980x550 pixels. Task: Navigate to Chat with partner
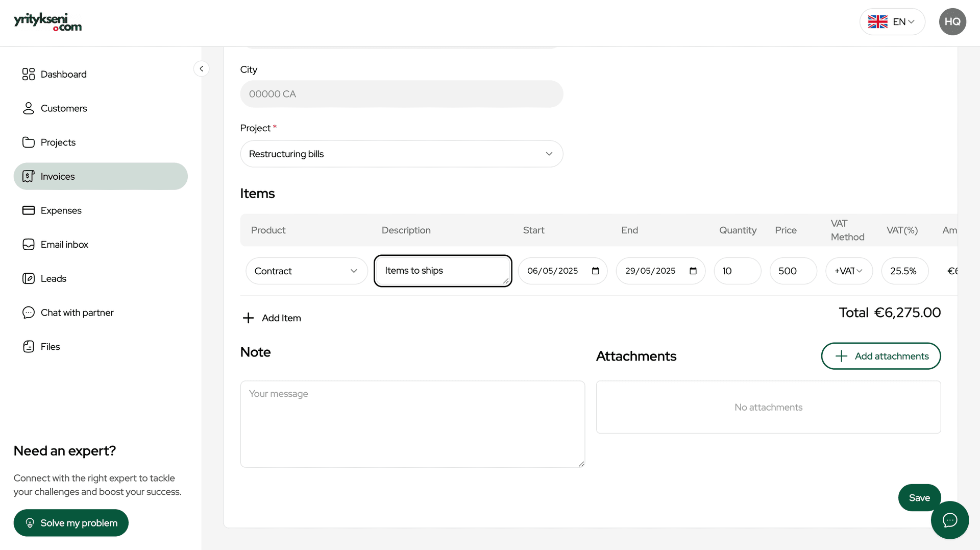[x=77, y=313]
